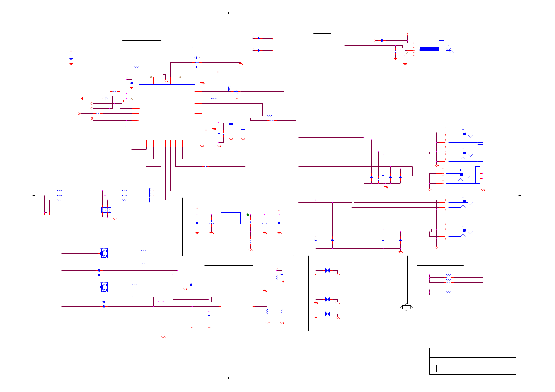Click the diode symbol beside the top-right connector
The height and width of the screenshot is (392, 555).
(x=448, y=50)
